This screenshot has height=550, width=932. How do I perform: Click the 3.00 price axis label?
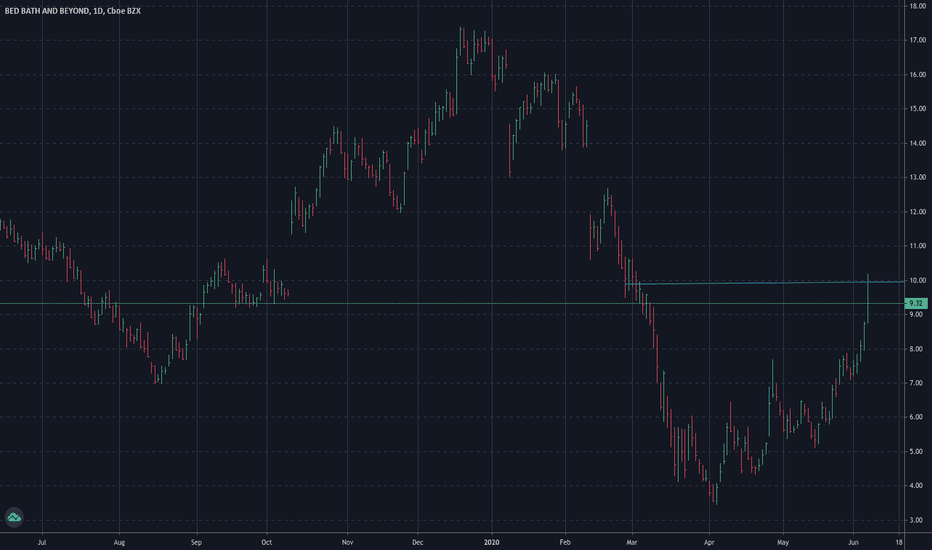(917, 520)
